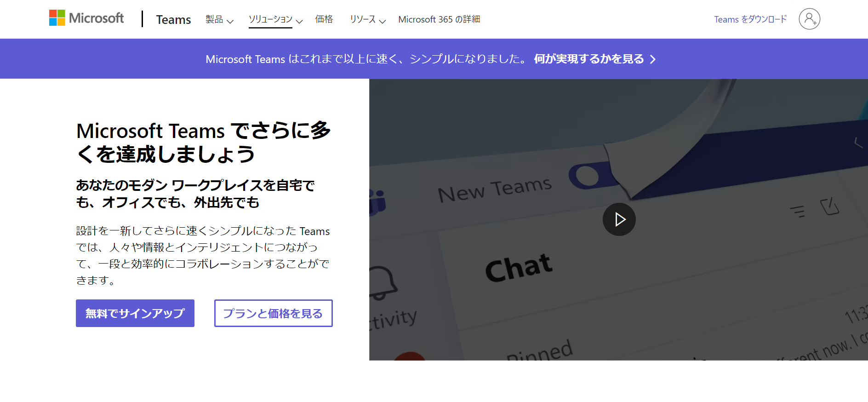Expand the ソリューション dropdown menu
868x402 pixels.
point(275,19)
